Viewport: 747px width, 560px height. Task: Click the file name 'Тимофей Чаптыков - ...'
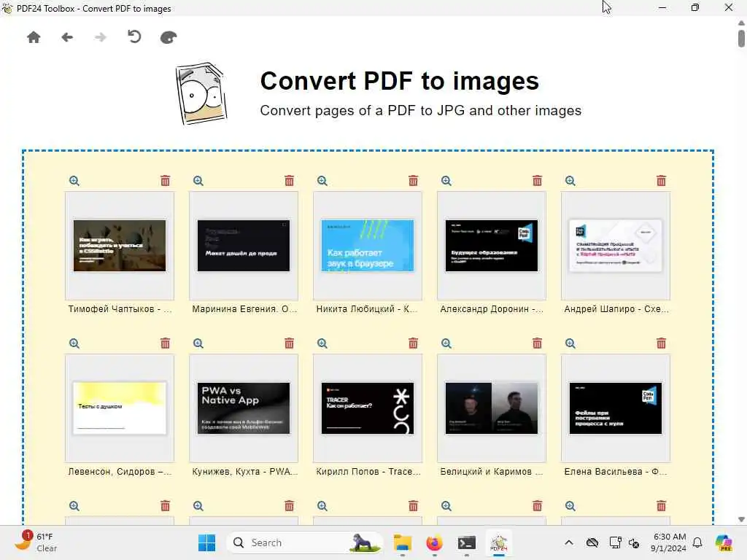[x=120, y=309]
